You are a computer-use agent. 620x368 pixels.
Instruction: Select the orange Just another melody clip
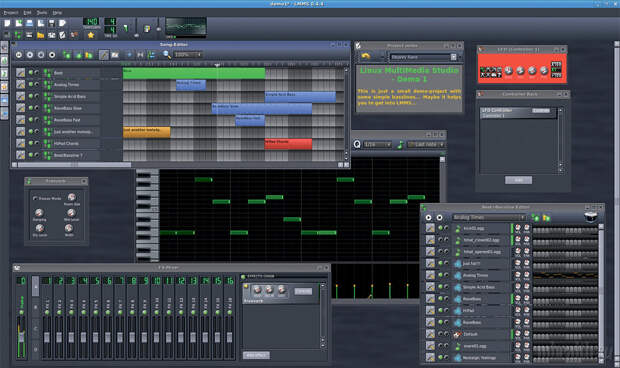(x=147, y=132)
